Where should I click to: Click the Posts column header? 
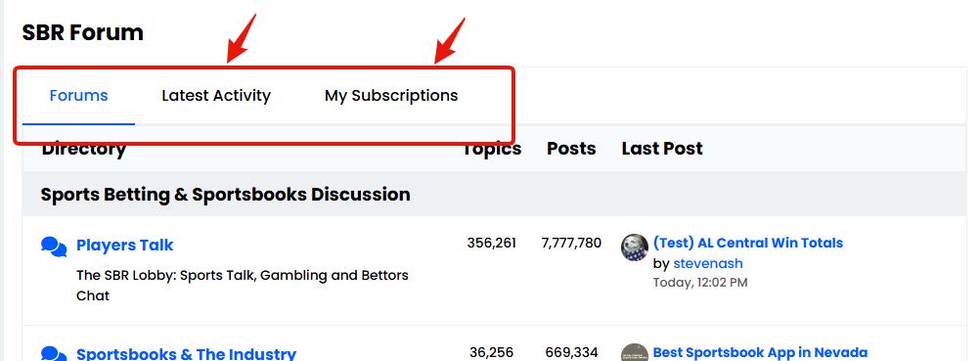click(571, 149)
